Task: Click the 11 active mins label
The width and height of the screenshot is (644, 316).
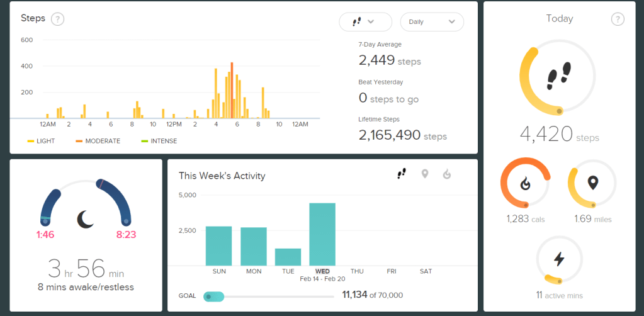Action: (x=559, y=295)
